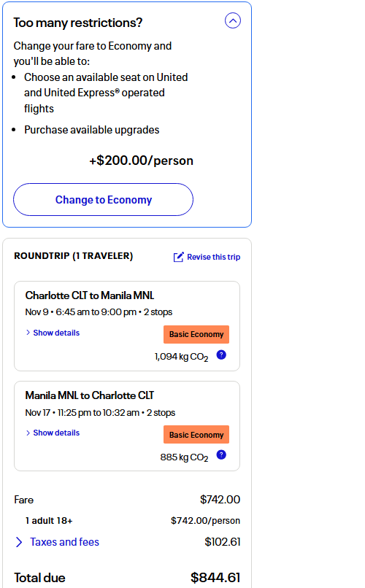Screen dimensions: 365x588
Task: Click Basic Economy badge on return flight
Action: 196,435
